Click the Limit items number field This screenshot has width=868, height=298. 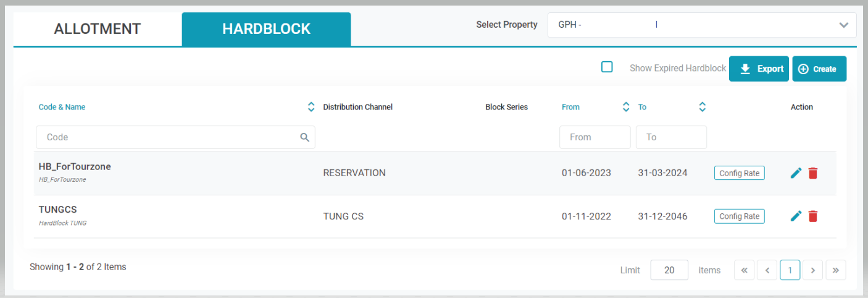(x=669, y=270)
